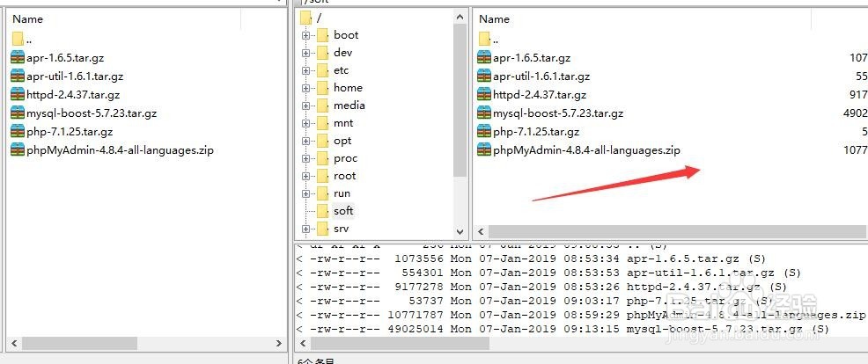868x364 pixels.
Task: Expand the proc folder node
Action: pyautogui.click(x=305, y=159)
